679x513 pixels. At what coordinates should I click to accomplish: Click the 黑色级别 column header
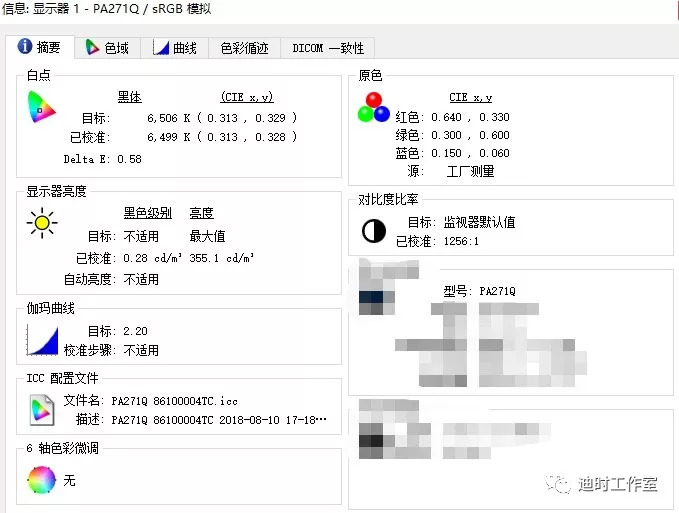coord(148,213)
